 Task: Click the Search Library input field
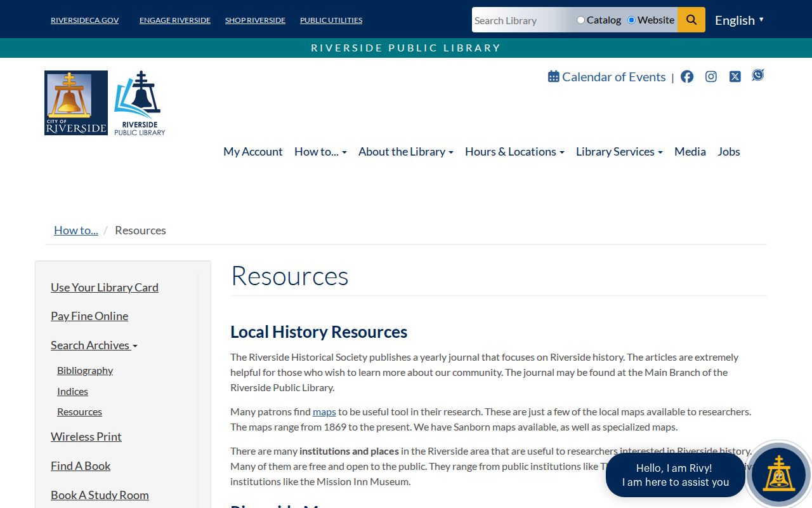pos(521,20)
